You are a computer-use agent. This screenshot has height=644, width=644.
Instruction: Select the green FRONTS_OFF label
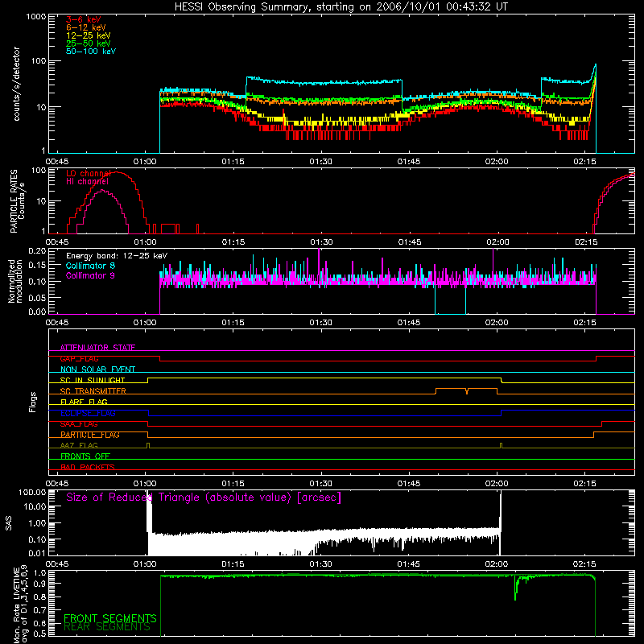85,456
